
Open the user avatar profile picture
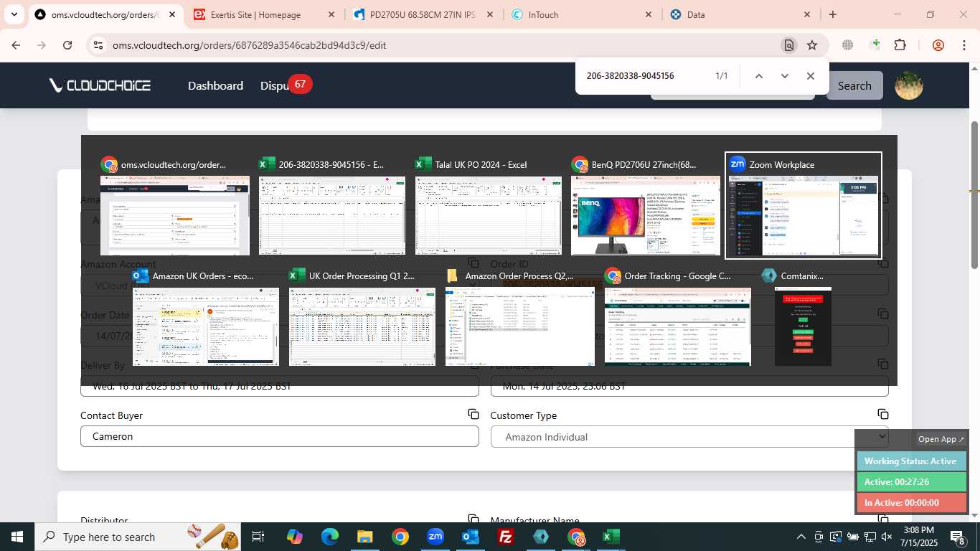pos(909,85)
